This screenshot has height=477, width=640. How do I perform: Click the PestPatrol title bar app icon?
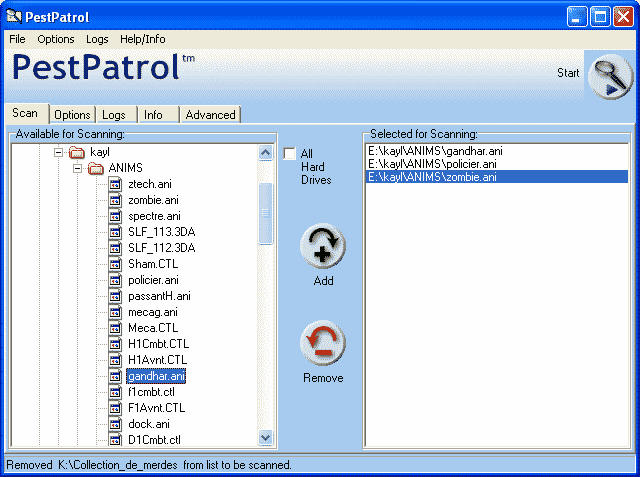pos(14,17)
